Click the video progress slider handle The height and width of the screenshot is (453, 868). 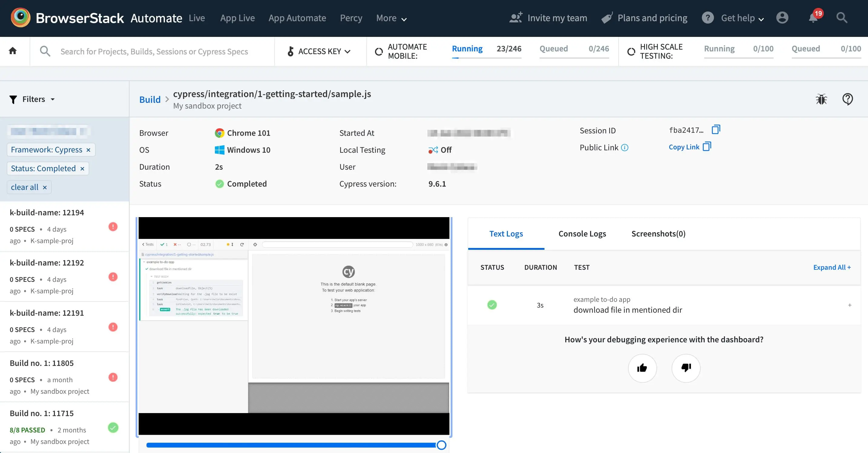coord(441,445)
